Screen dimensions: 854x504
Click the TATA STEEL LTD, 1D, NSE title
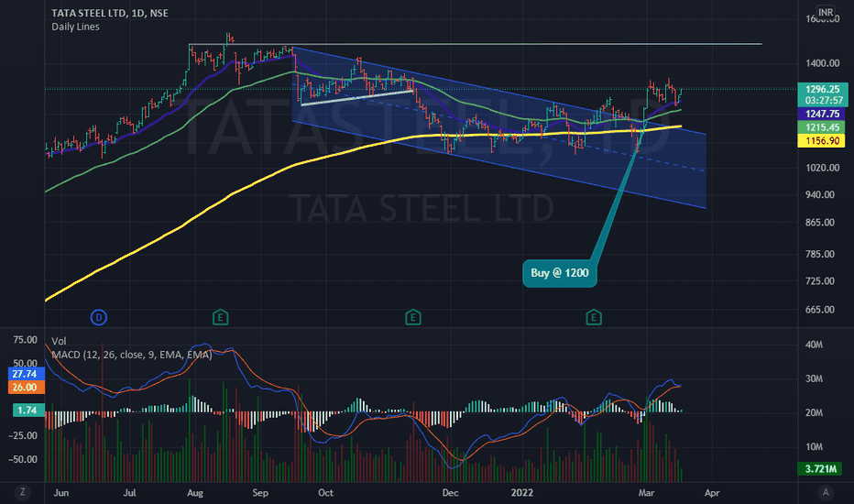109,13
